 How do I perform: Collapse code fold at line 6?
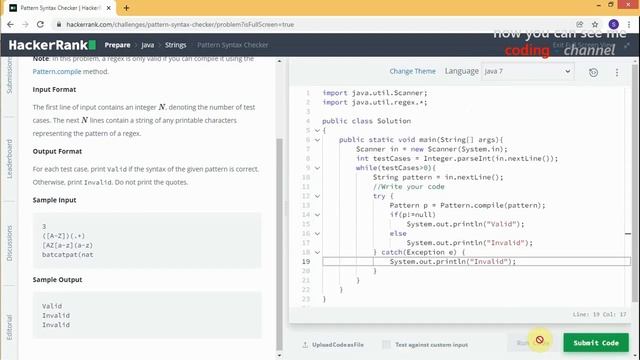click(x=317, y=140)
